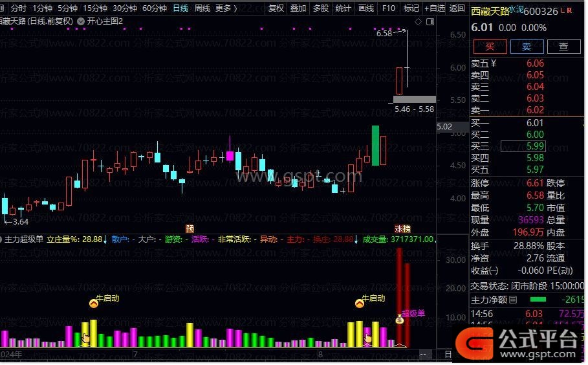
Task: Click the 超级单 money bag icon
Action: pyautogui.click(x=399, y=319)
